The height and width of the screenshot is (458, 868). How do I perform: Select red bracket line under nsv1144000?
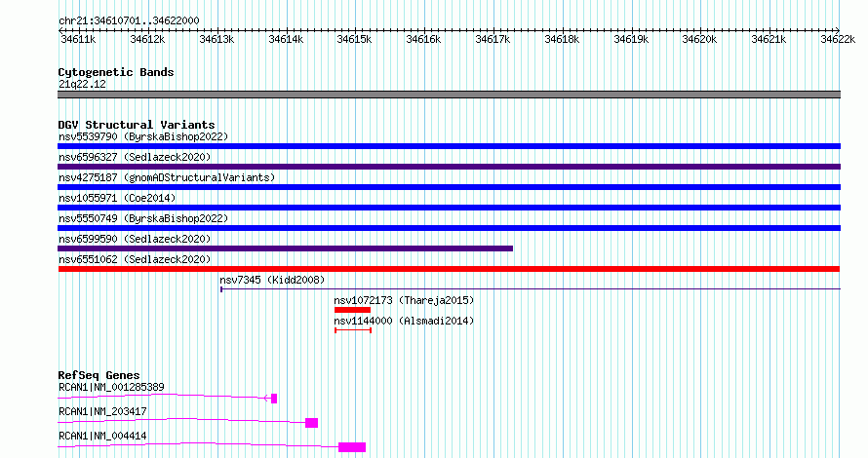[353, 330]
